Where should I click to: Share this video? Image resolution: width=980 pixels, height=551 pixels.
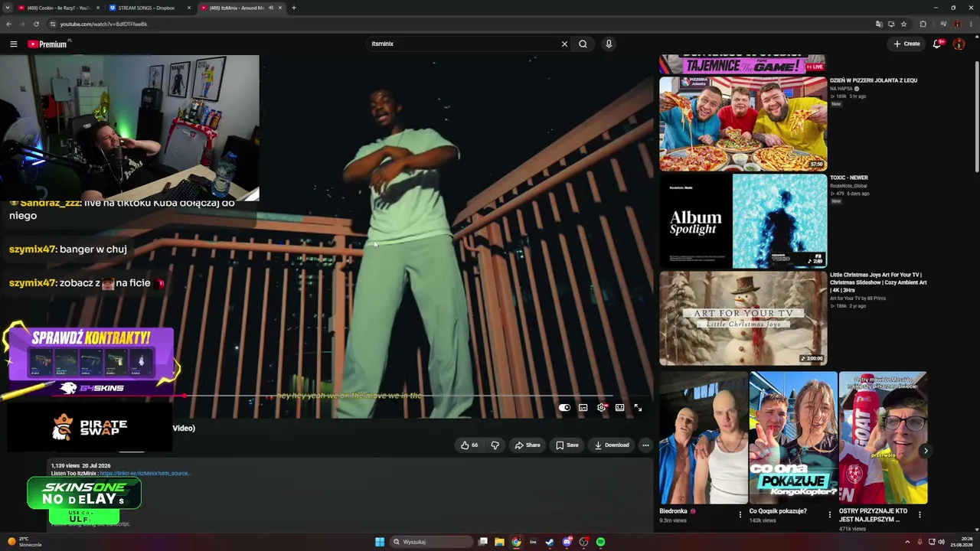click(528, 445)
